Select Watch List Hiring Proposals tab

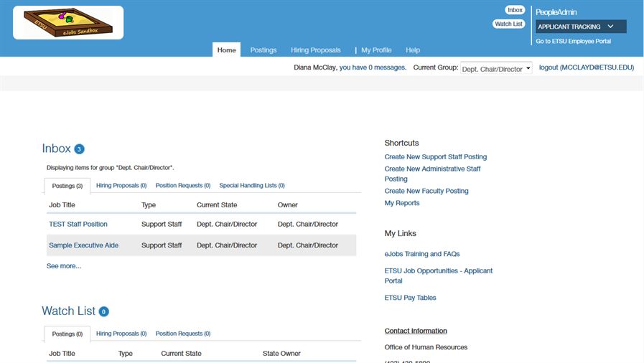point(121,334)
